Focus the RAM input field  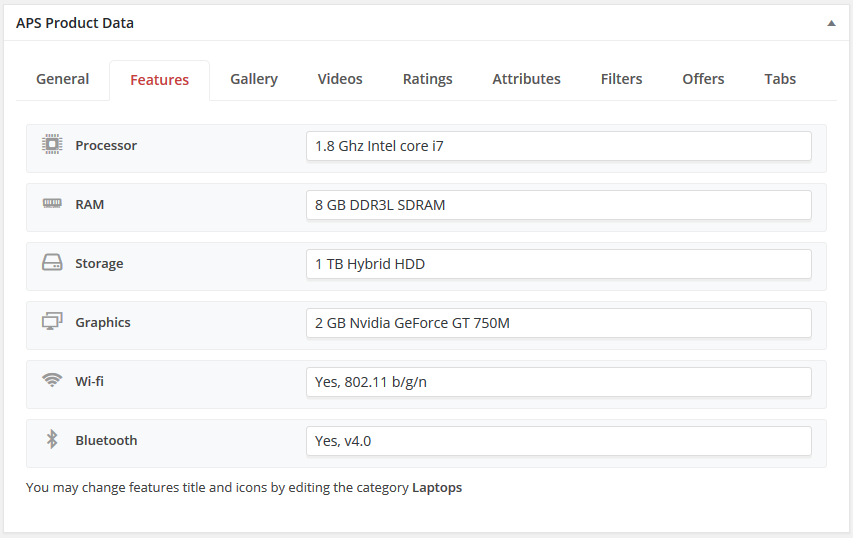point(559,205)
